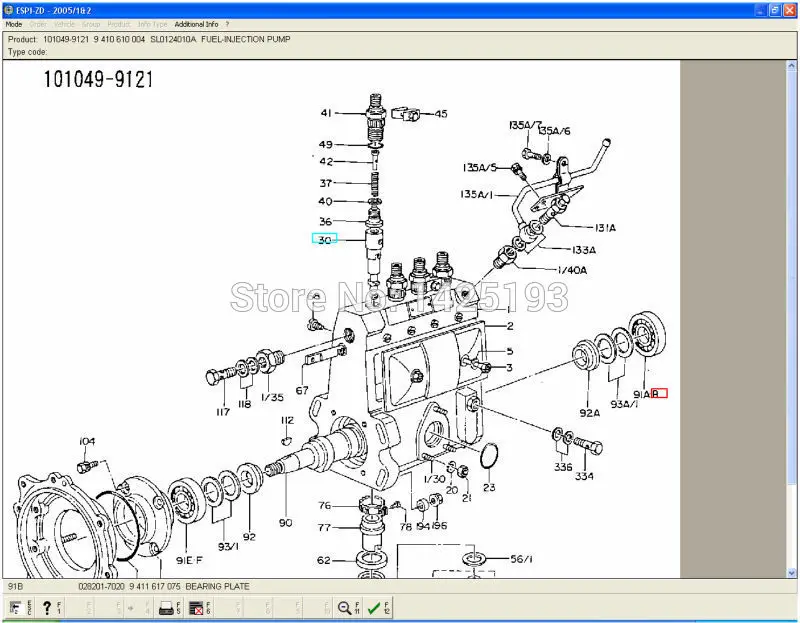Click part callout 104 on the flange assembly
Viewport: 800px width, 623px height.
85,440
